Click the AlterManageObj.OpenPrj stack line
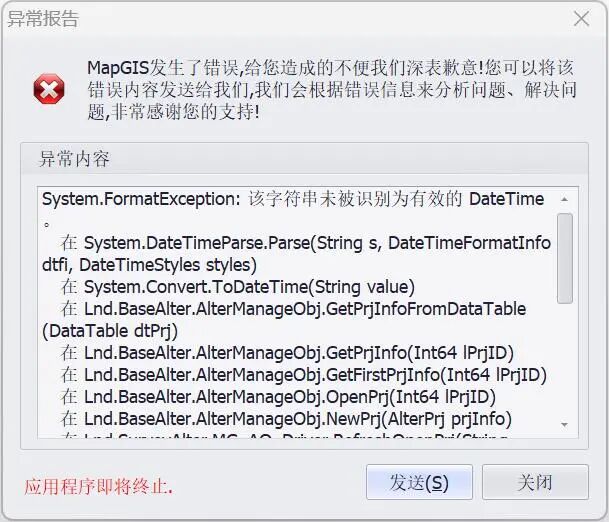609x522 pixels. (300, 397)
